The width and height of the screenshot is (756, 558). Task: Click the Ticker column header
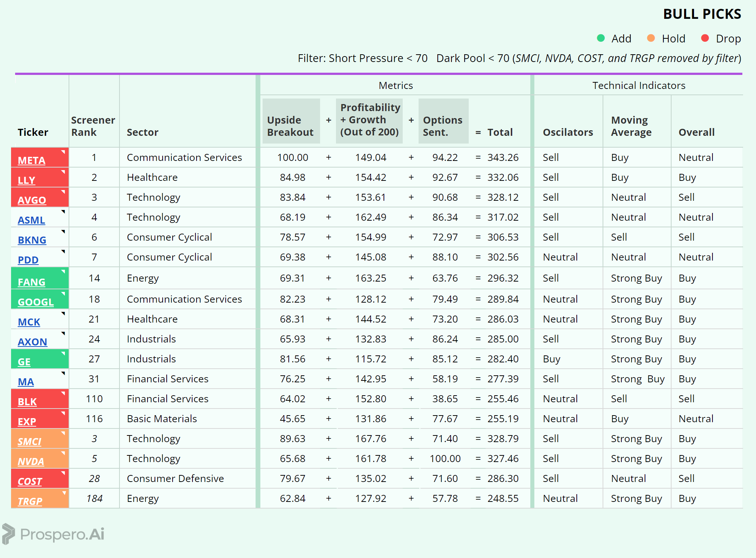pyautogui.click(x=33, y=132)
